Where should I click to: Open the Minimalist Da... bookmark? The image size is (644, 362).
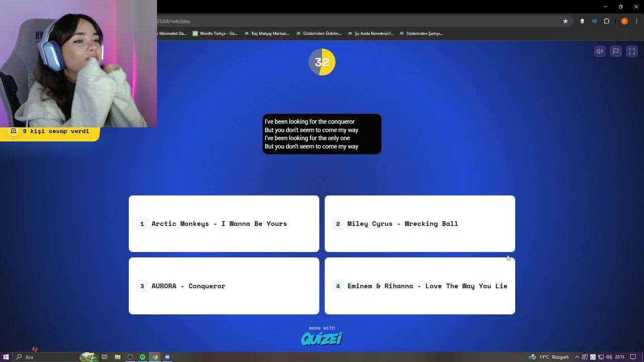coord(172,34)
